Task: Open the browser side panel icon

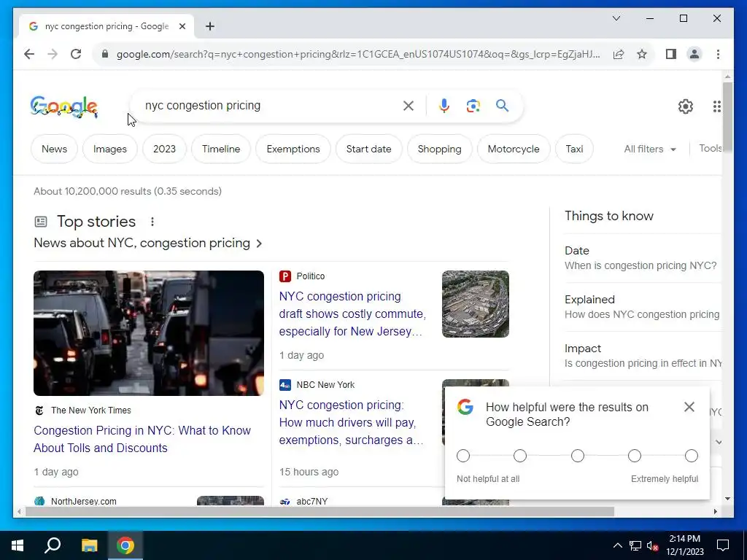Action: [x=671, y=54]
